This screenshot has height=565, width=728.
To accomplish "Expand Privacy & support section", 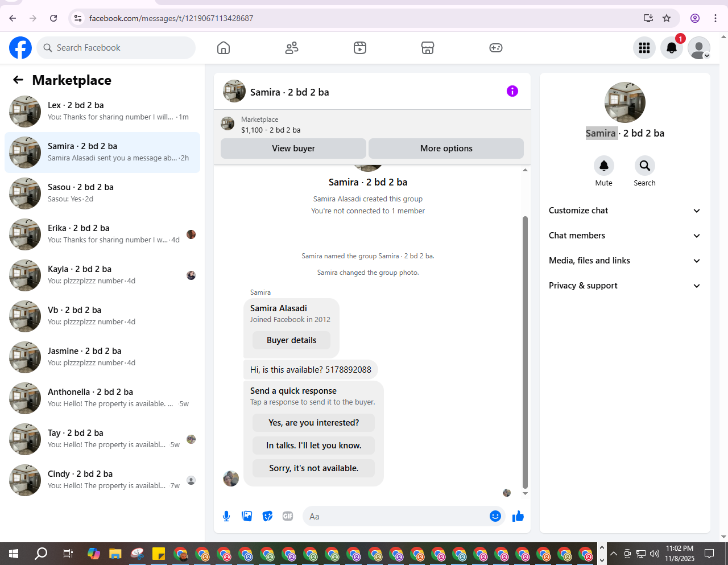I will (x=624, y=286).
